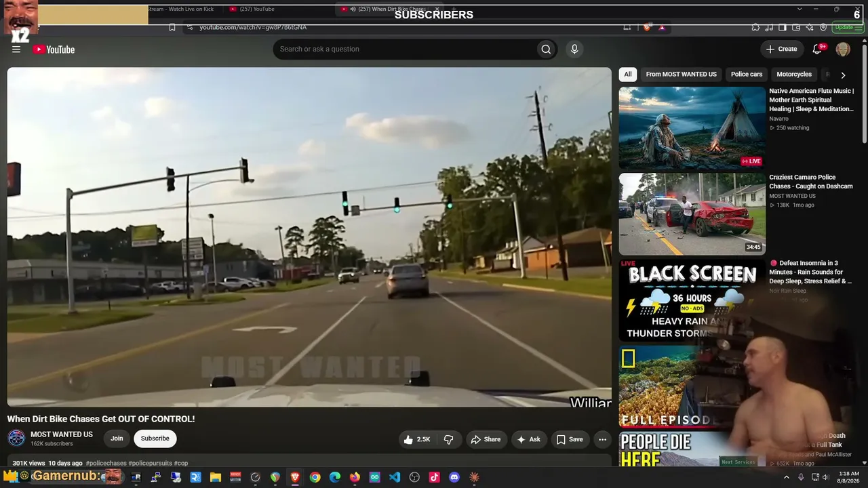The width and height of the screenshot is (868, 488).
Task: Open Brave browser from the taskbar
Action: pyautogui.click(x=295, y=477)
